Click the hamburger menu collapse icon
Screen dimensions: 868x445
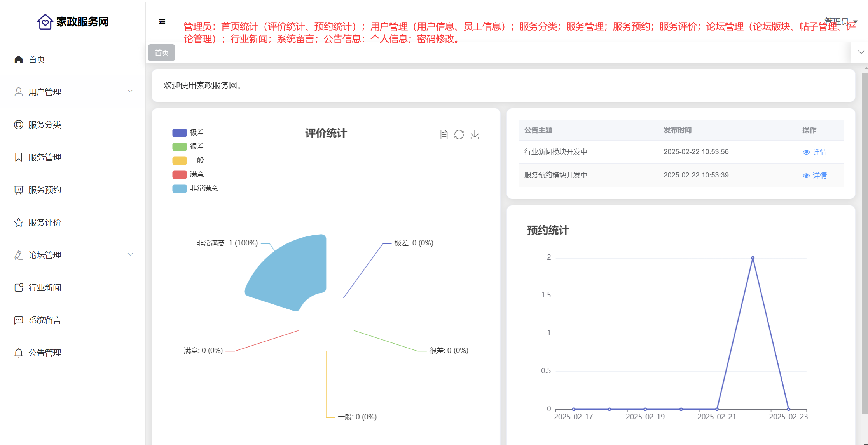[x=162, y=22]
